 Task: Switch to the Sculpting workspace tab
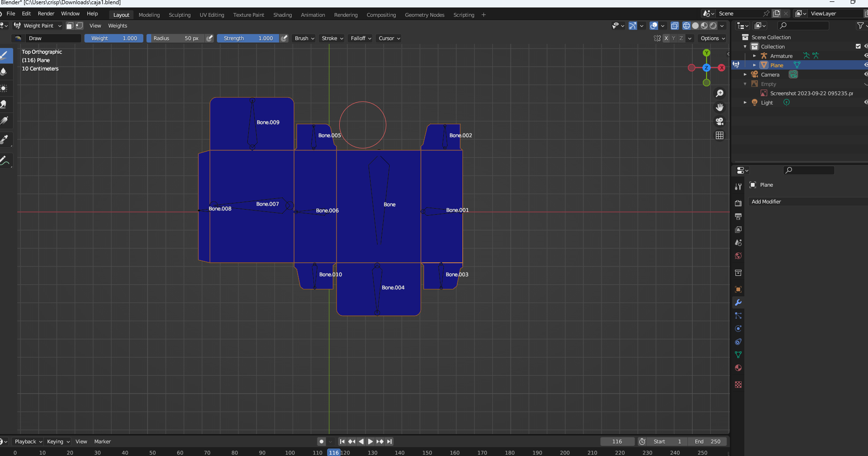[180, 15]
